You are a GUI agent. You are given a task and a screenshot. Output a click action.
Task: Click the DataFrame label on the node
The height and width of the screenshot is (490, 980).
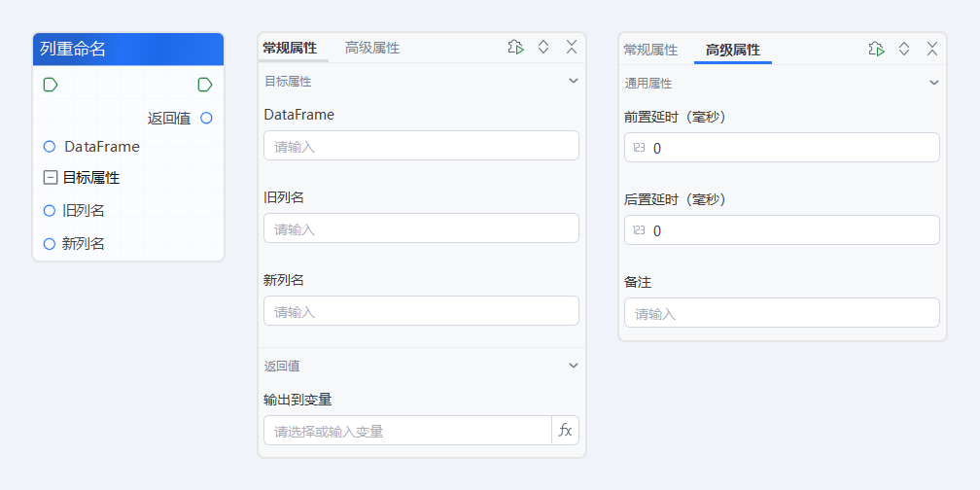pyautogui.click(x=102, y=147)
